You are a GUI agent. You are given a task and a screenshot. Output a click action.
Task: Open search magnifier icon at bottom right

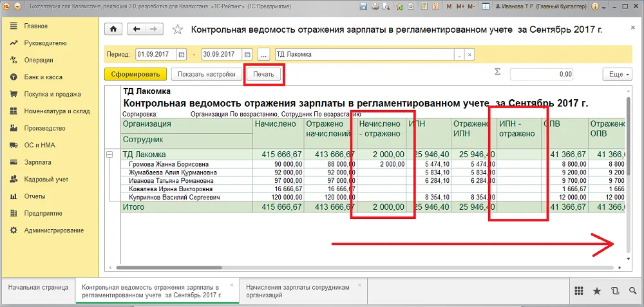[x=632, y=291]
